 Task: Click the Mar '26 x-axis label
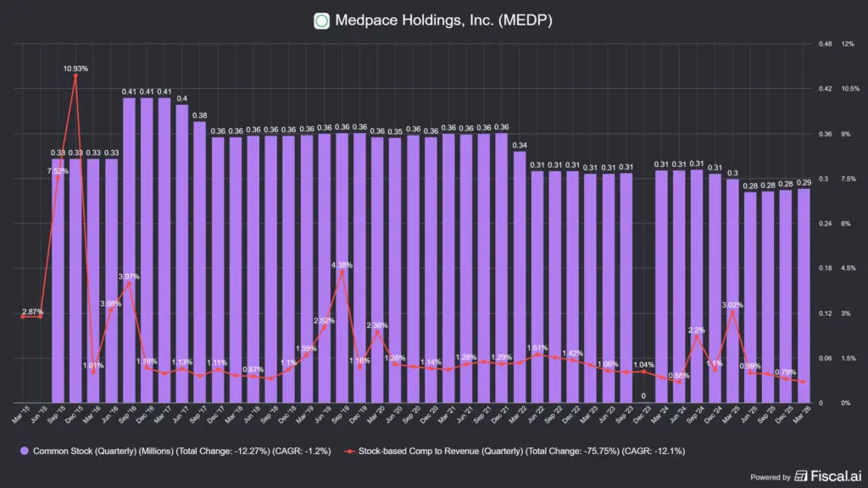click(x=802, y=413)
